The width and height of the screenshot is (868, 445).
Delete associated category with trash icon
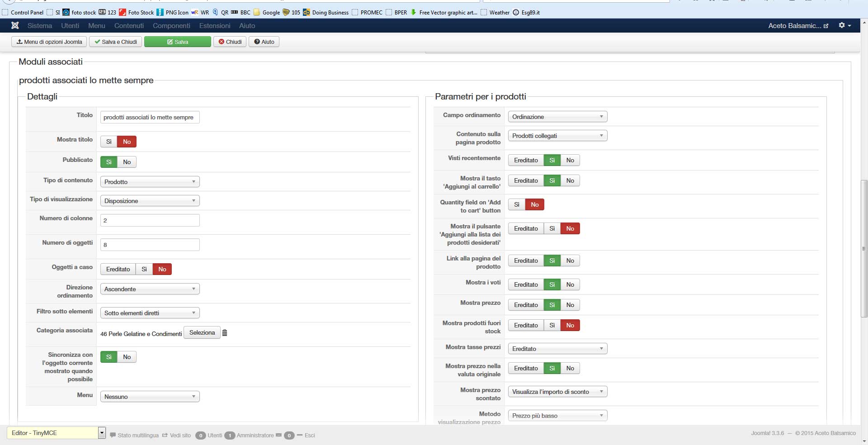point(225,333)
